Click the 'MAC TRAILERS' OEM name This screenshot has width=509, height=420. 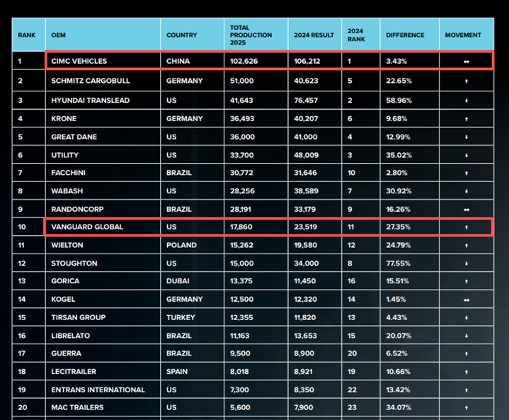[x=77, y=407]
